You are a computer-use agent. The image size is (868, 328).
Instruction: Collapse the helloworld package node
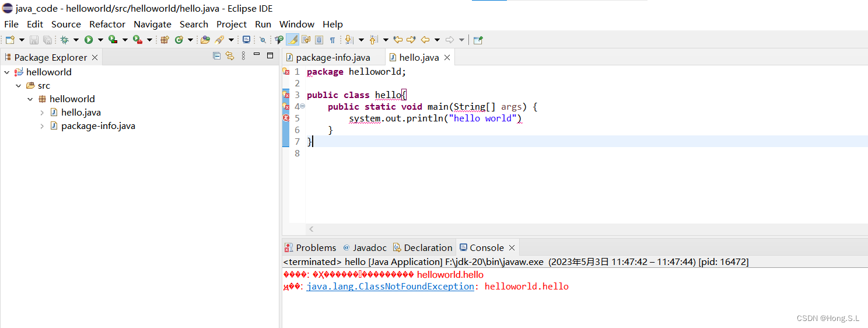tap(30, 99)
